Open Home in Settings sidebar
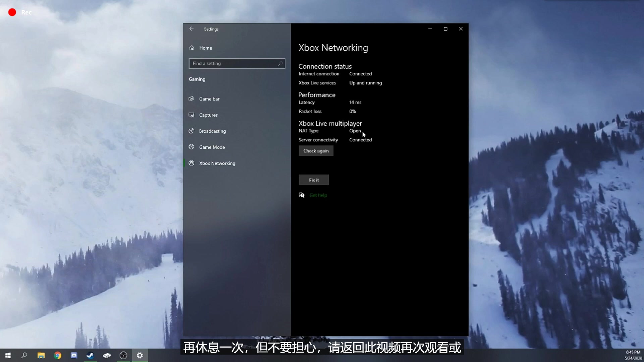This screenshot has width=644, height=362. (x=237, y=48)
